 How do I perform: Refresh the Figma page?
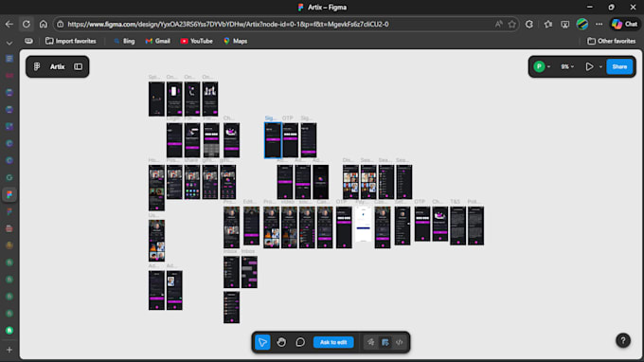click(x=27, y=25)
